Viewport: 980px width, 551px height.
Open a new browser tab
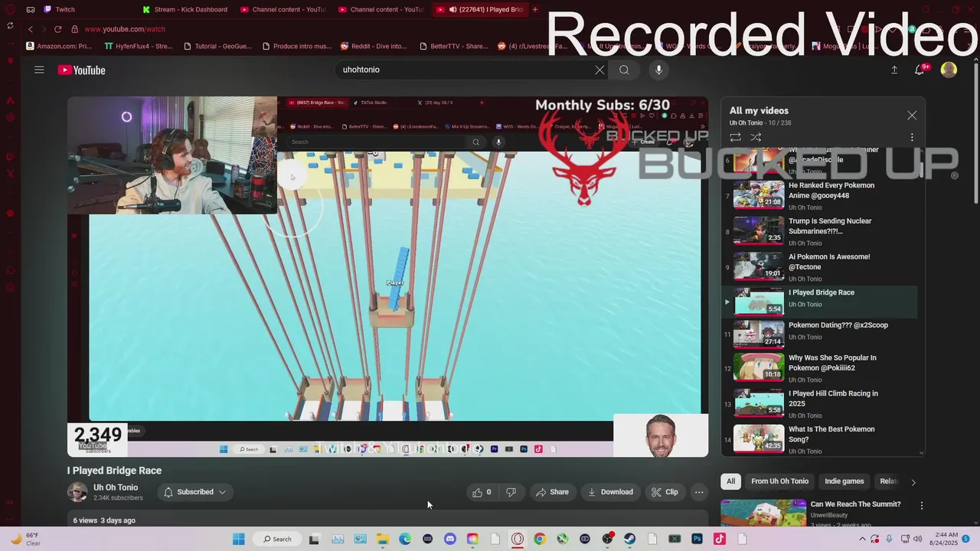534,9
